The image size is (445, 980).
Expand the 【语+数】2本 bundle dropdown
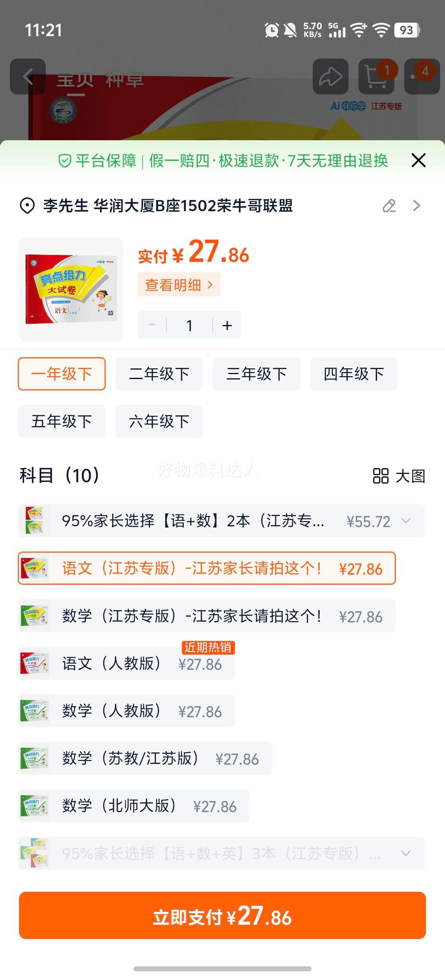click(x=406, y=521)
